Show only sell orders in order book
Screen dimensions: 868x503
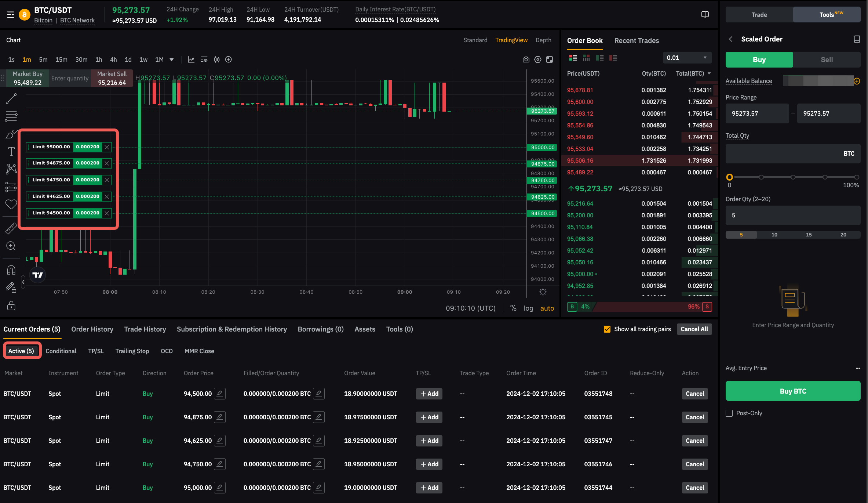tap(613, 58)
